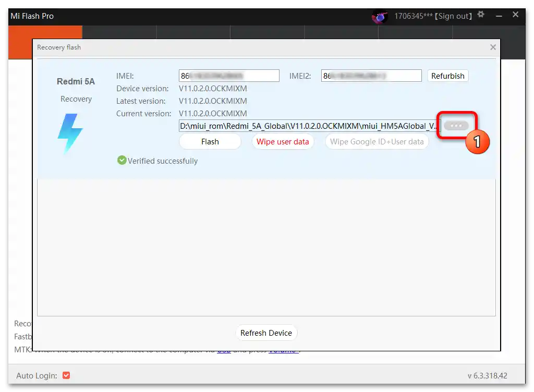Click the IMEI input field
Image resolution: width=534 pixels, height=392 pixels.
click(229, 76)
